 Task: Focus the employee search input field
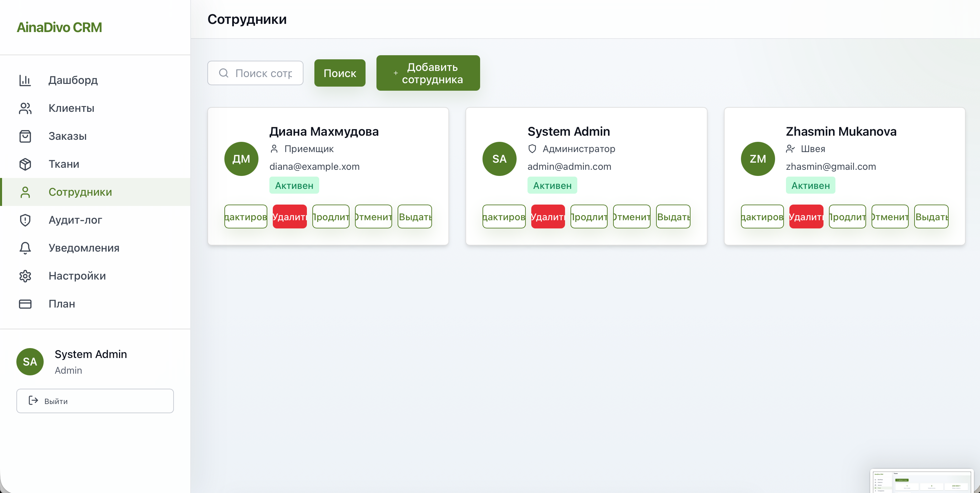pos(255,73)
